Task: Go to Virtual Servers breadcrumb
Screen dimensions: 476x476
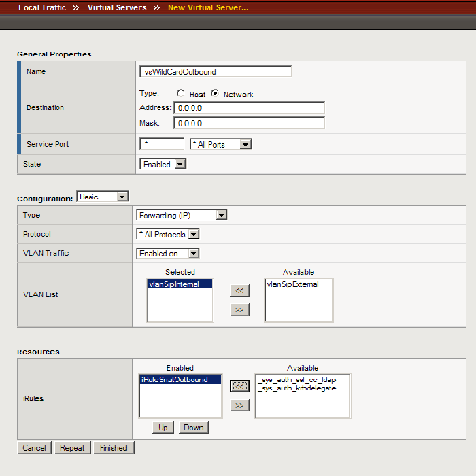Action: click(117, 7)
